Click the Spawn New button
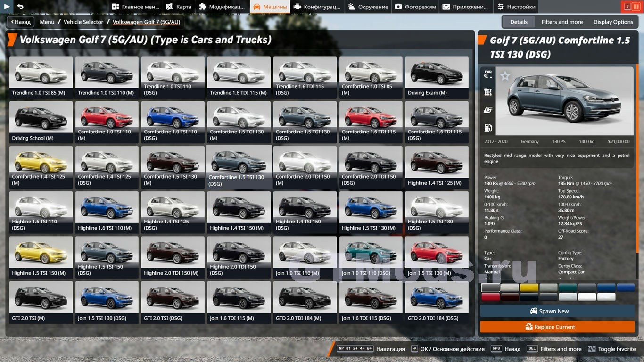This screenshot has width=644, height=362. (557, 311)
